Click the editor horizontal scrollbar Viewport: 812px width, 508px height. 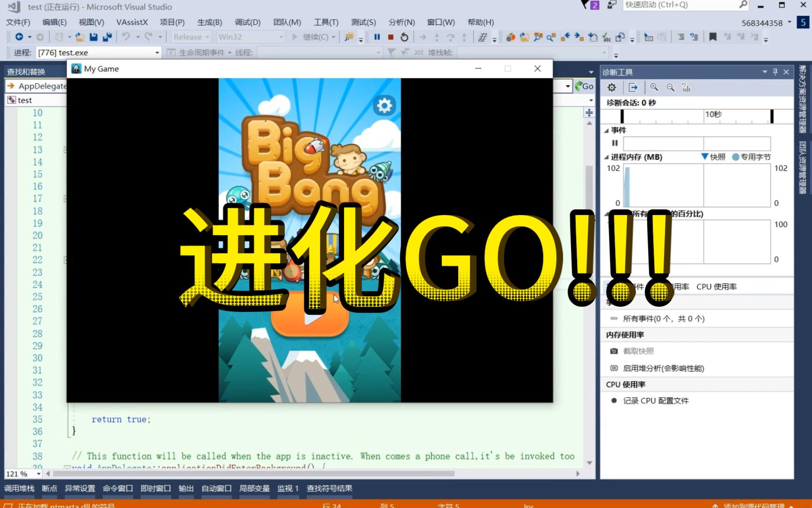tap(254, 474)
